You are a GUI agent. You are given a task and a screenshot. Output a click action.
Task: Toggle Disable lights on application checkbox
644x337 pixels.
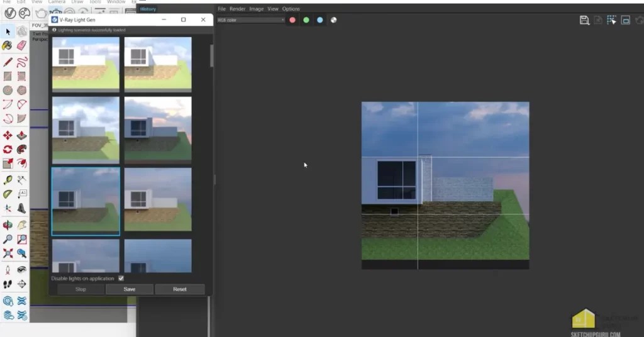[121, 279]
